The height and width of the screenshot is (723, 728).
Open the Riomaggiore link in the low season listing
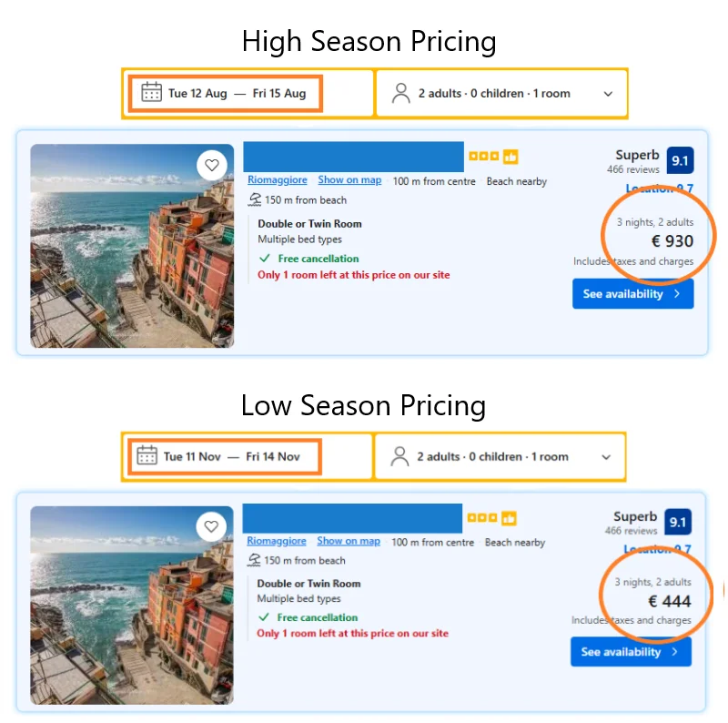[x=277, y=541]
